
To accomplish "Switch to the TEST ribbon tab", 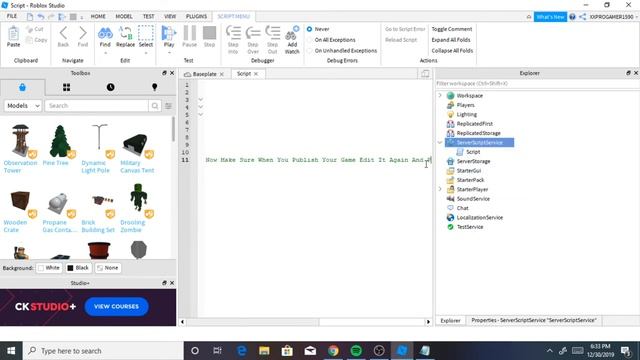I will coord(149,16).
